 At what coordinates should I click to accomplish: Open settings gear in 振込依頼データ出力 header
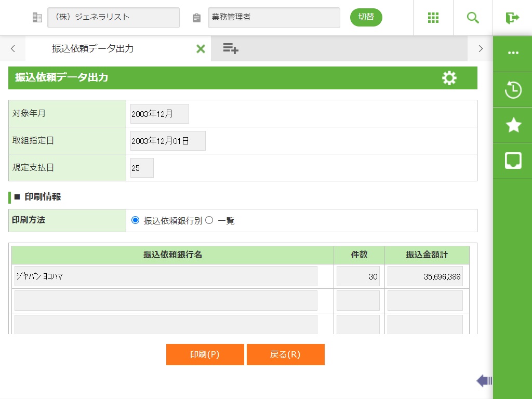pos(449,78)
